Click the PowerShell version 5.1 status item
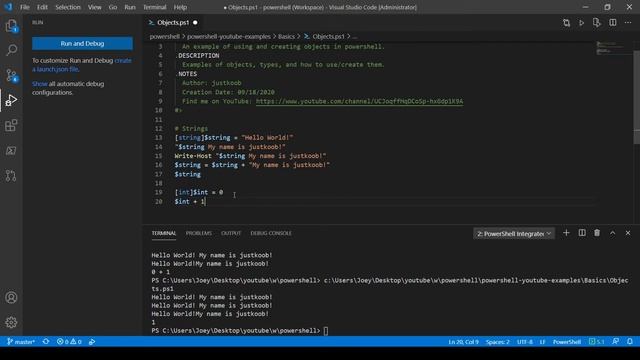 point(597,342)
